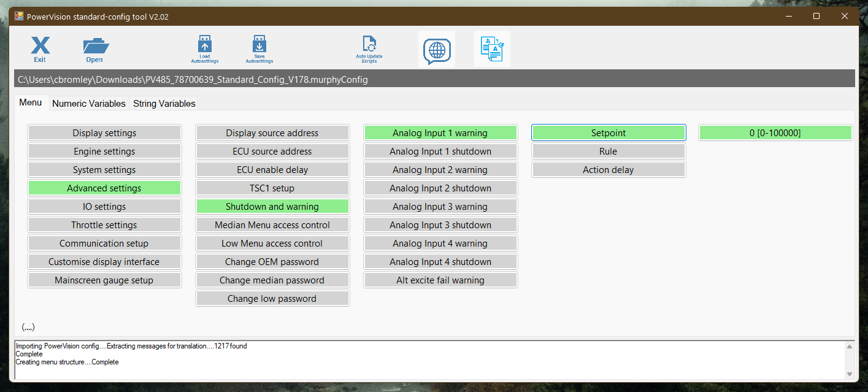Click the Save Autosettings icon
Screen dimensions: 868x392
point(259,49)
